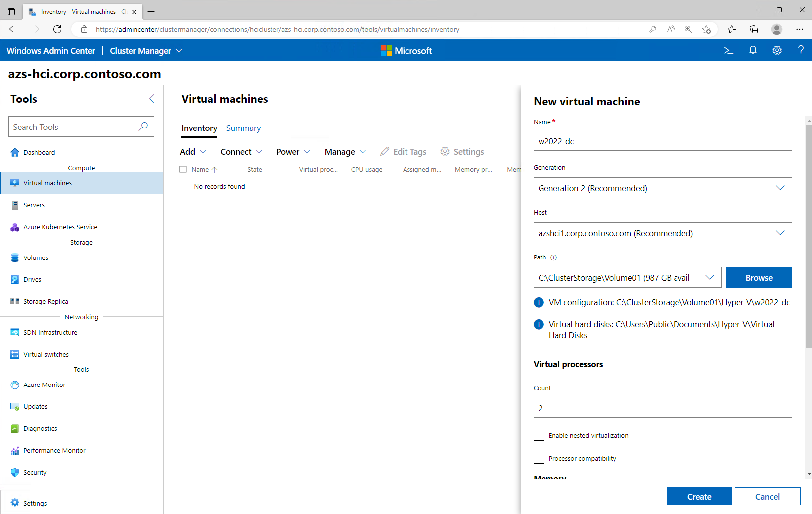Screen dimensions: 812x514
Task: Click the Path info icon
Action: [x=553, y=257]
